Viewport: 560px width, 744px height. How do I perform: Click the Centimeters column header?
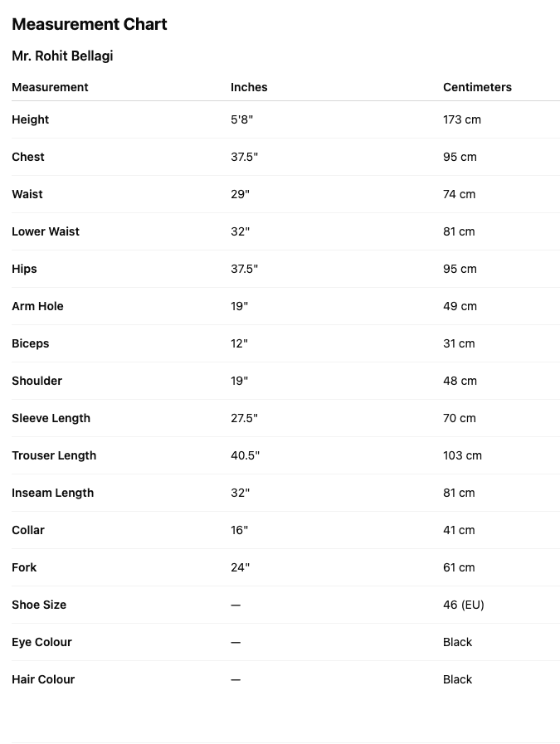(x=477, y=87)
